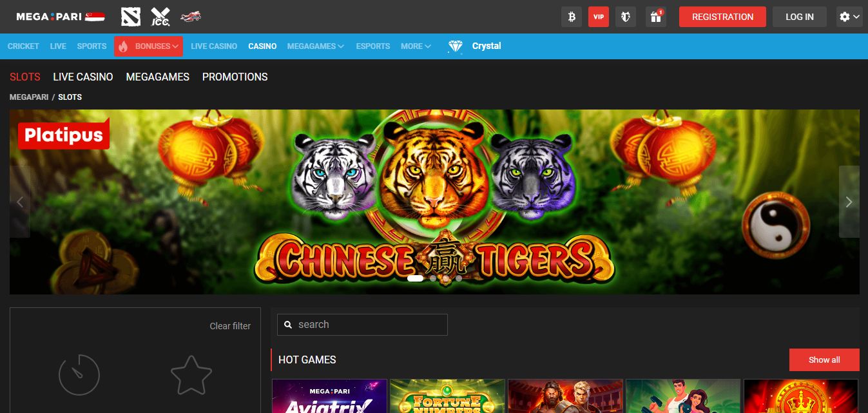Screen dimensions: 868x413
Task: Click the Dota 2 logo icon
Action: click(x=131, y=17)
